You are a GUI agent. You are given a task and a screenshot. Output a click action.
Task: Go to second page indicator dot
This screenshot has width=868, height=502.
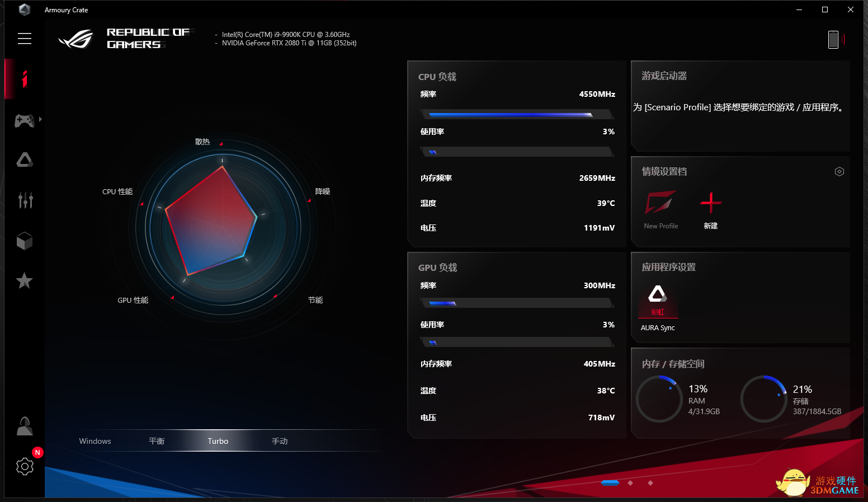(x=630, y=482)
